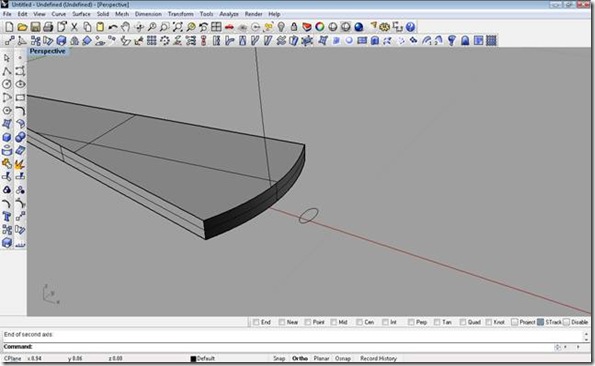Click the Explode icon in side toolbar
This screenshot has width=595, height=366.
[x=20, y=164]
